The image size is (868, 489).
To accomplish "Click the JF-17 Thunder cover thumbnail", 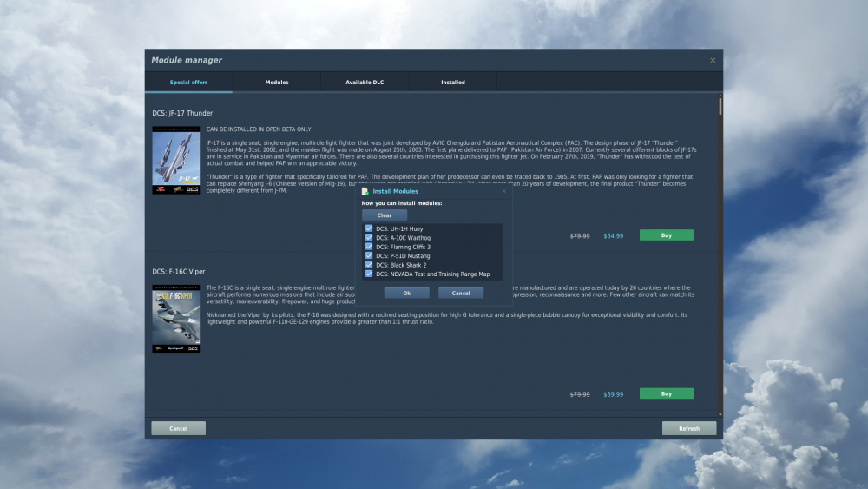I will (x=176, y=160).
